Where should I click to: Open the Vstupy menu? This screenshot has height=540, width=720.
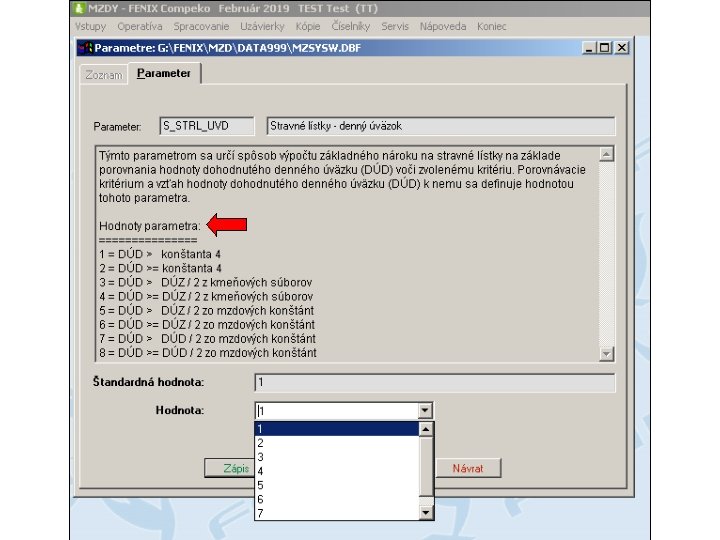tap(90, 26)
